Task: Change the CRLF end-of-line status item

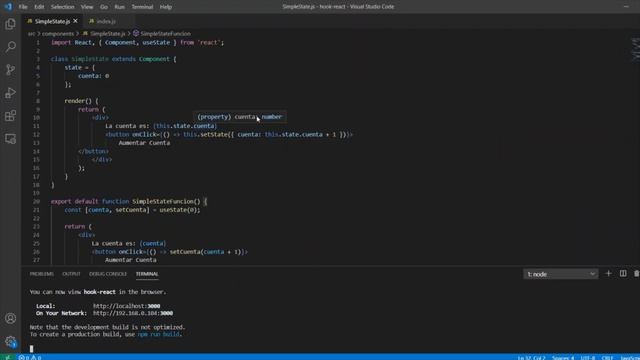Action: [607, 358]
